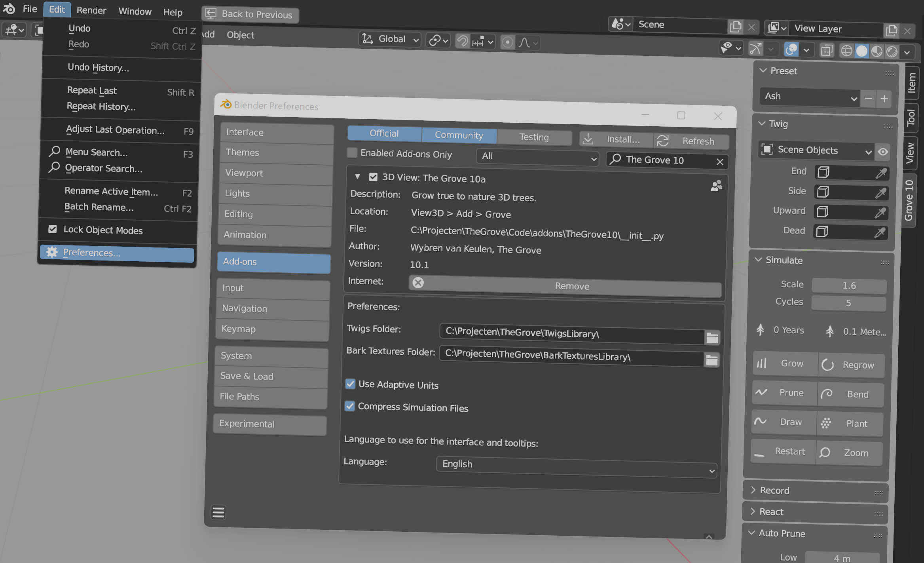Select Preferences... in Edit menu

[117, 254]
